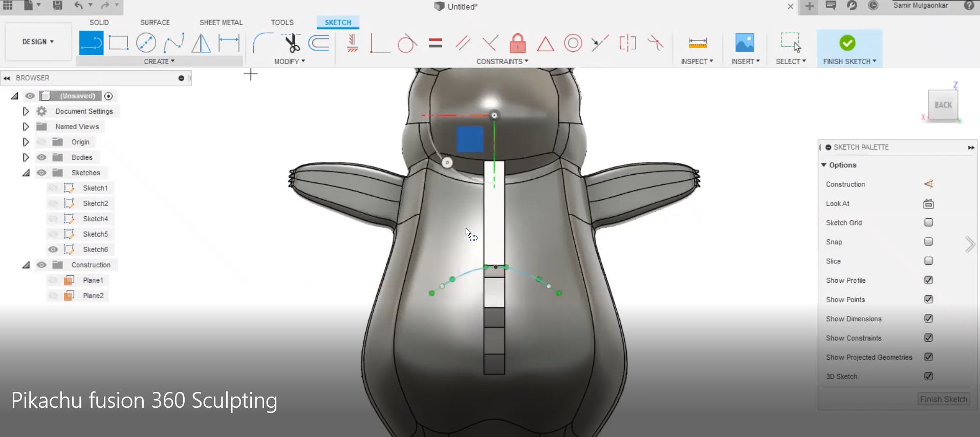
Task: Show Plane1 by clicking its eye icon
Action: (53, 280)
